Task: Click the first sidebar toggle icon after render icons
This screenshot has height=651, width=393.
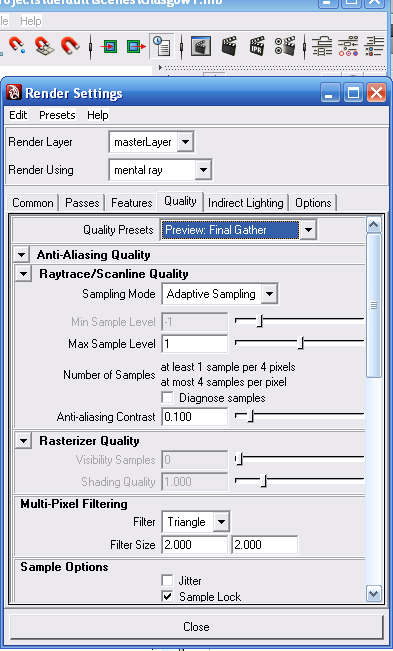Action: 322,46
